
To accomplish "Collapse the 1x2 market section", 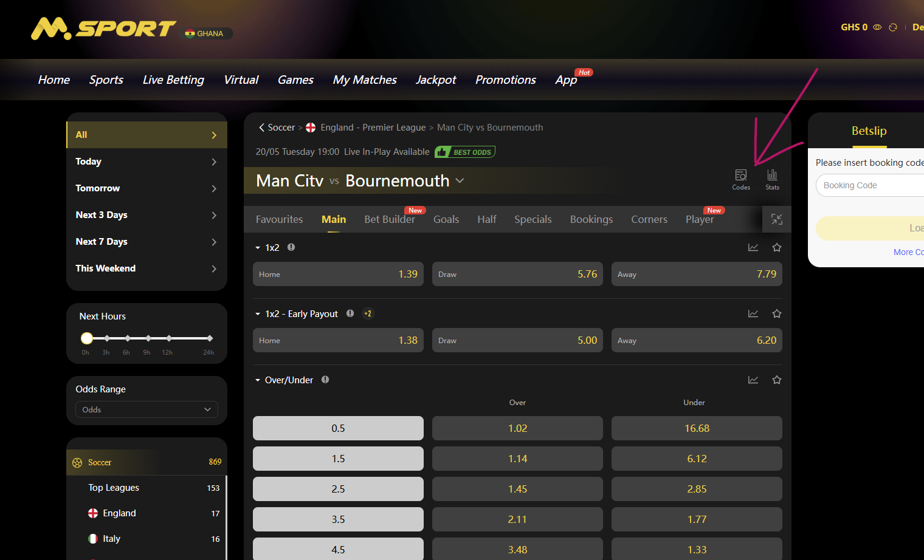I will 258,248.
